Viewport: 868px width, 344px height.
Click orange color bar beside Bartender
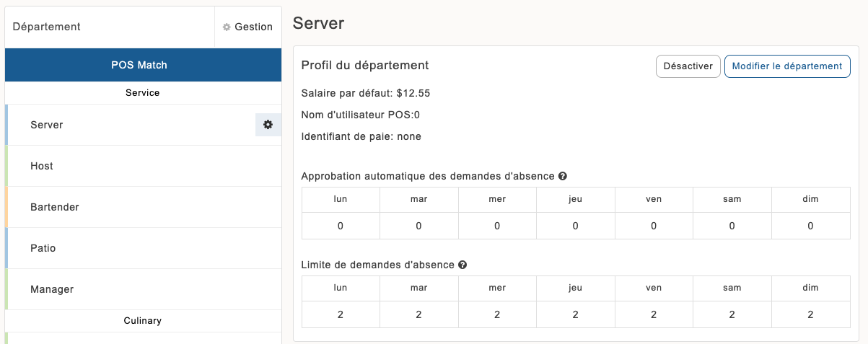pos(6,207)
